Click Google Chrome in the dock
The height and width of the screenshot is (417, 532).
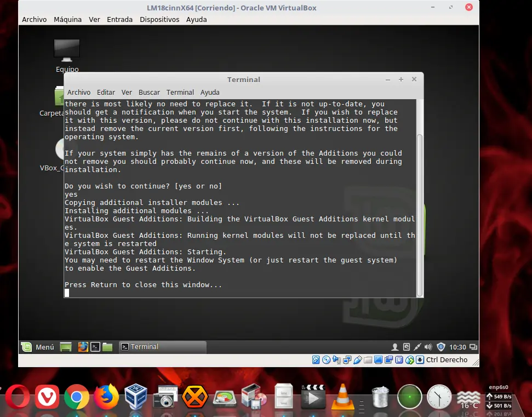coord(77,396)
